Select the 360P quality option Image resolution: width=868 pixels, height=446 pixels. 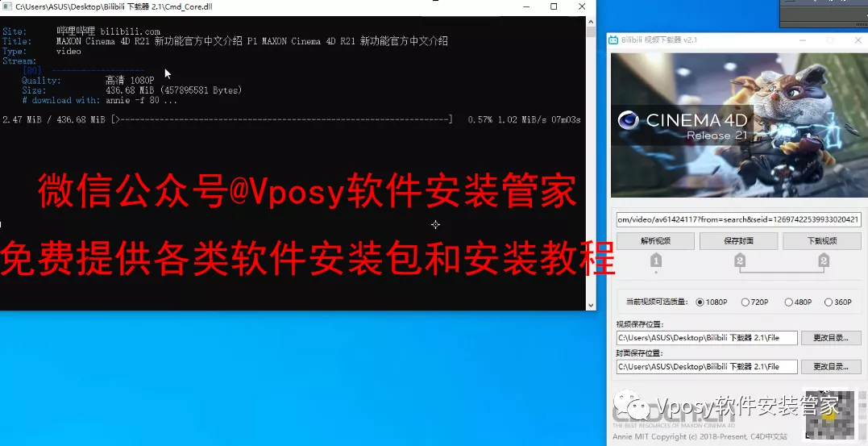click(x=837, y=302)
